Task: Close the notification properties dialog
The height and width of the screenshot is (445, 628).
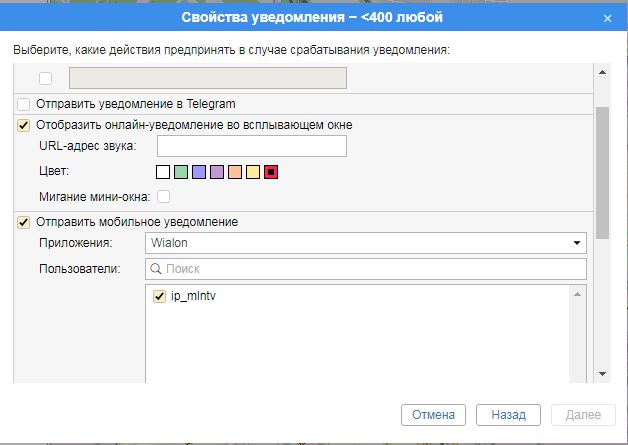Action: pyautogui.click(x=607, y=18)
